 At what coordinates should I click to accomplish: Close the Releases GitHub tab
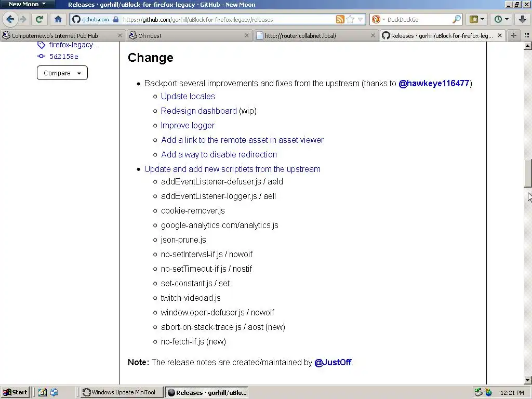click(x=499, y=35)
